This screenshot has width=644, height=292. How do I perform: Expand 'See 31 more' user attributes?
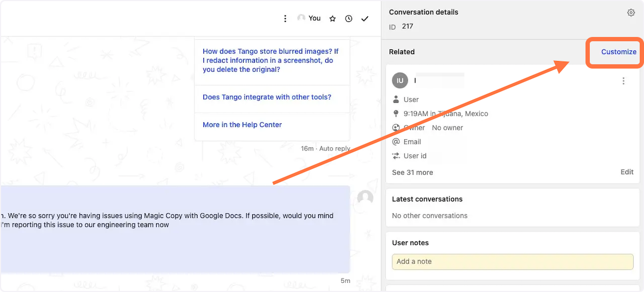(x=412, y=173)
